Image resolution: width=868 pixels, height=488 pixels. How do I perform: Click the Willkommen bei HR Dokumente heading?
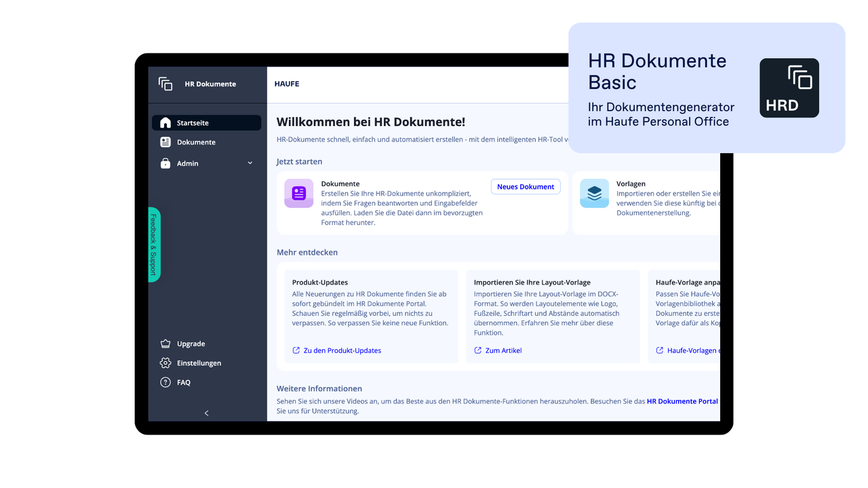(371, 122)
